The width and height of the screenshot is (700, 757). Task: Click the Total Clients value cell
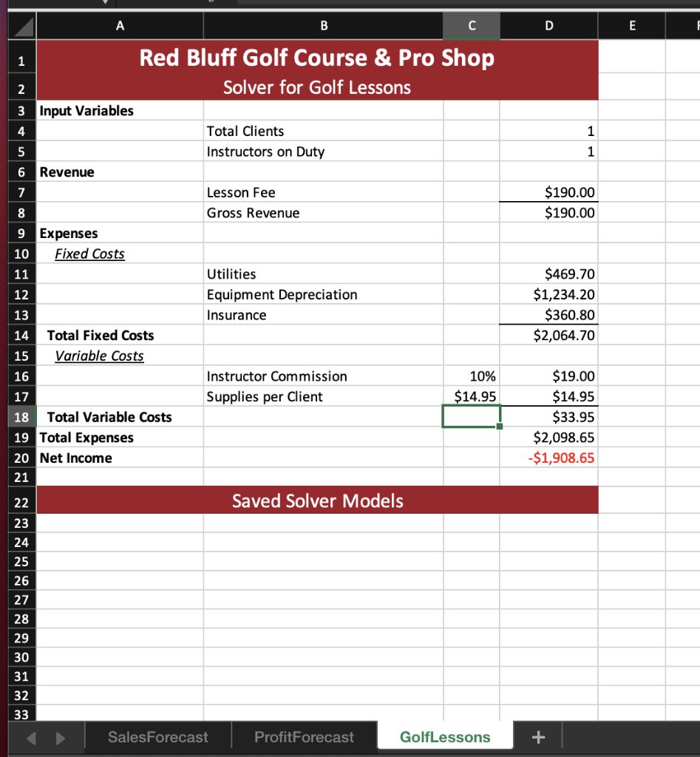[548, 131]
